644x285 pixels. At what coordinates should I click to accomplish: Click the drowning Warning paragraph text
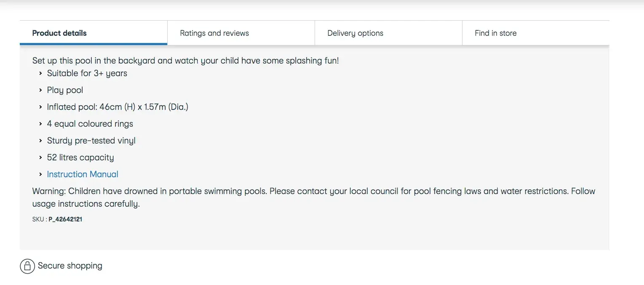pos(313,192)
